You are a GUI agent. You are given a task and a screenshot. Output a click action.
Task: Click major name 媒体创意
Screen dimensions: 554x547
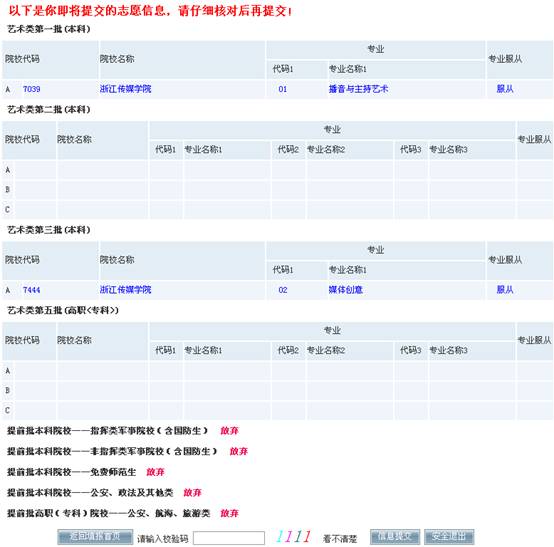(346, 290)
